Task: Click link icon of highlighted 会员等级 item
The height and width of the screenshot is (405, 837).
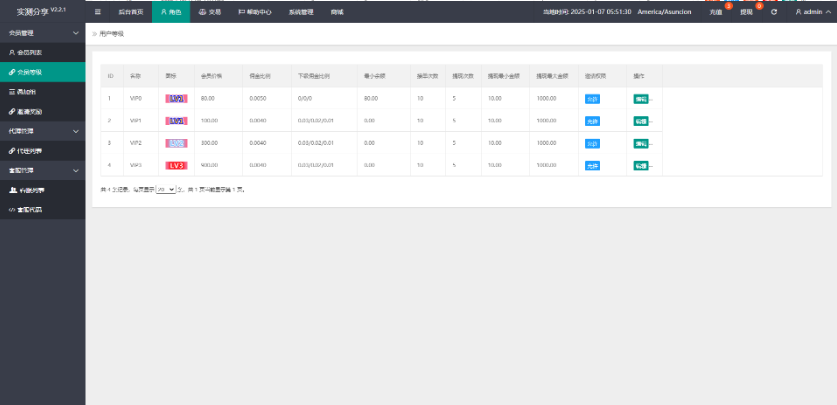Action: [x=12, y=72]
